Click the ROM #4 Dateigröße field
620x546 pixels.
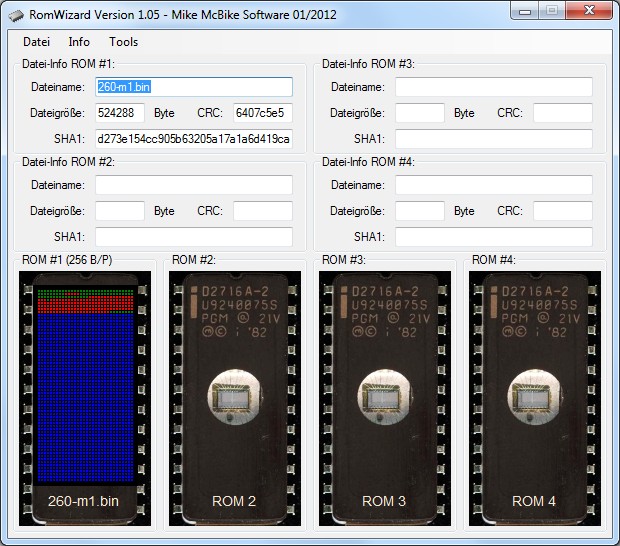[420, 211]
